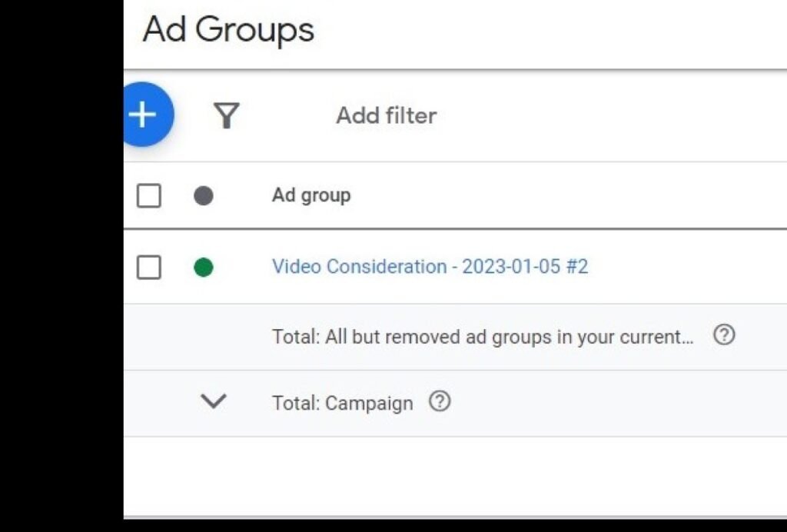Click the Ad Groups page heading
Image resolution: width=787 pixels, height=532 pixels.
228,31
